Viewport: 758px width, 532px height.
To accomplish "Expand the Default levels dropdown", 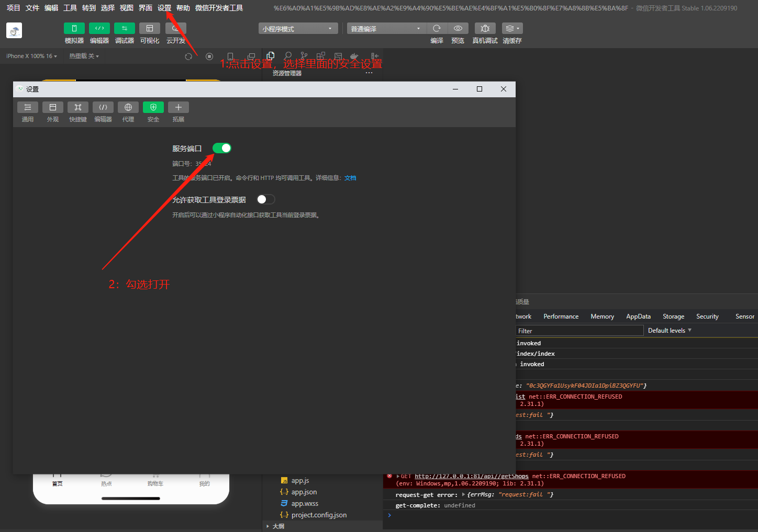I will (670, 331).
